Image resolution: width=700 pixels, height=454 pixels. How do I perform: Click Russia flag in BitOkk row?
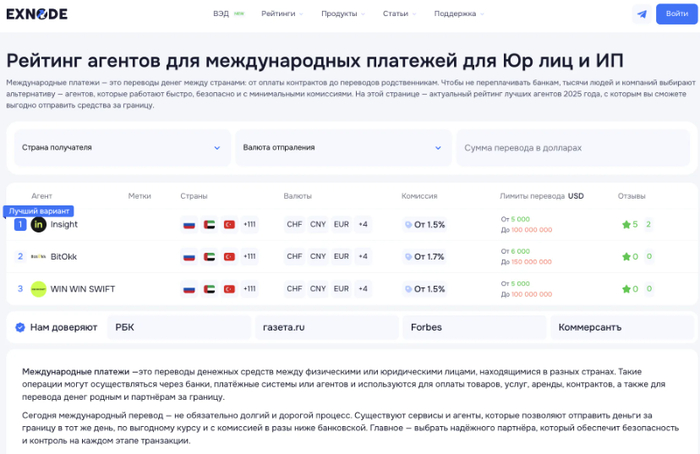(x=189, y=257)
